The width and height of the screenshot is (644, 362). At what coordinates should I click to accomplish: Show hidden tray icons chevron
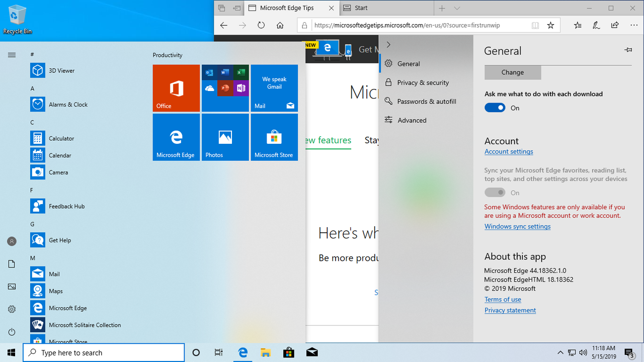coord(560,352)
